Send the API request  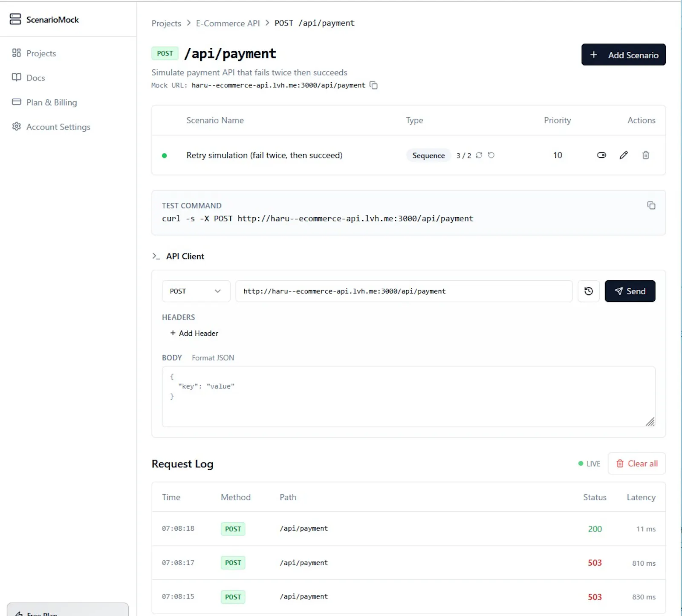point(630,291)
